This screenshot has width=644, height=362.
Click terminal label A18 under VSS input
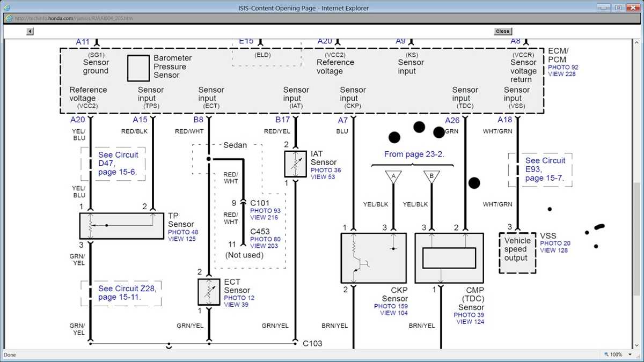pyautogui.click(x=505, y=120)
